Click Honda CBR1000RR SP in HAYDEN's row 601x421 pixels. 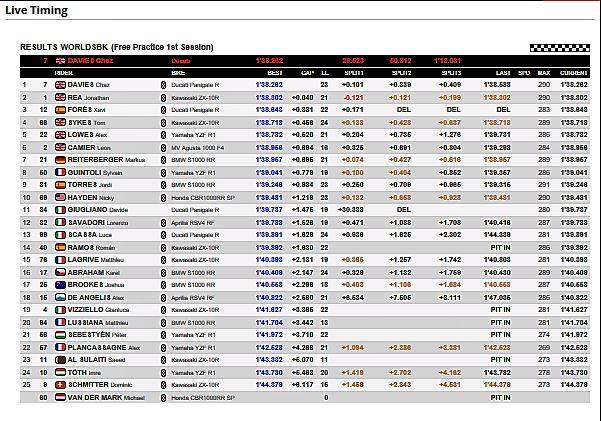click(x=203, y=198)
